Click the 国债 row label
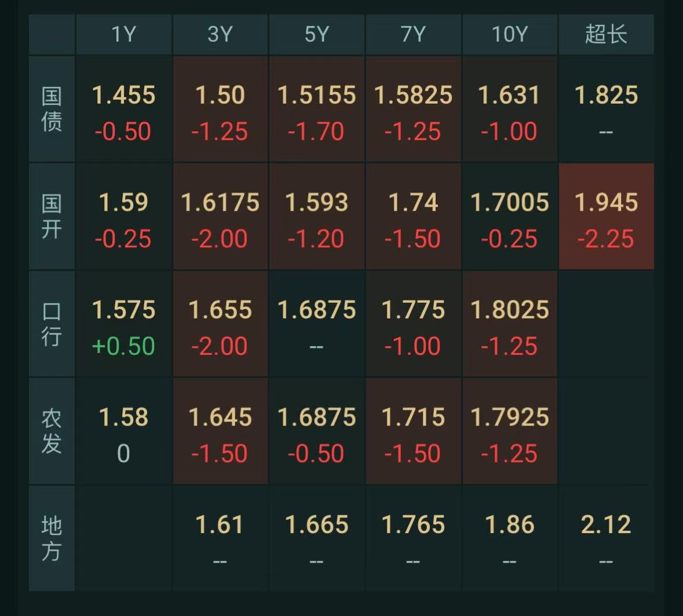 tap(52, 109)
